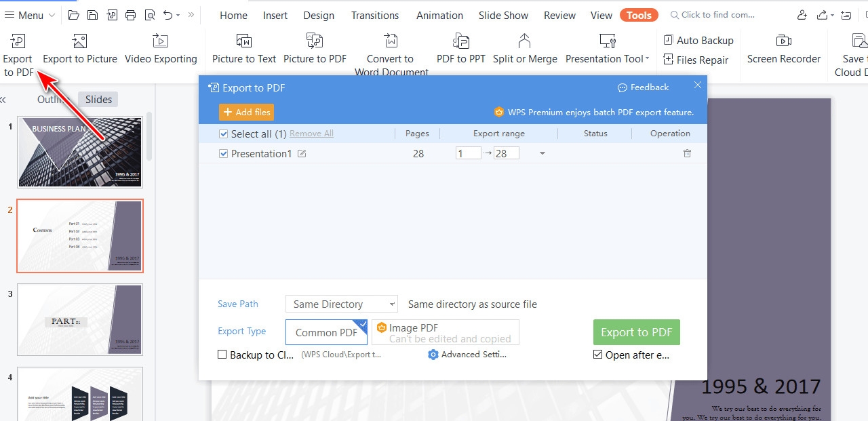Viewport: 868px width, 421px height.
Task: Switch to the Animation tab
Action: point(439,15)
